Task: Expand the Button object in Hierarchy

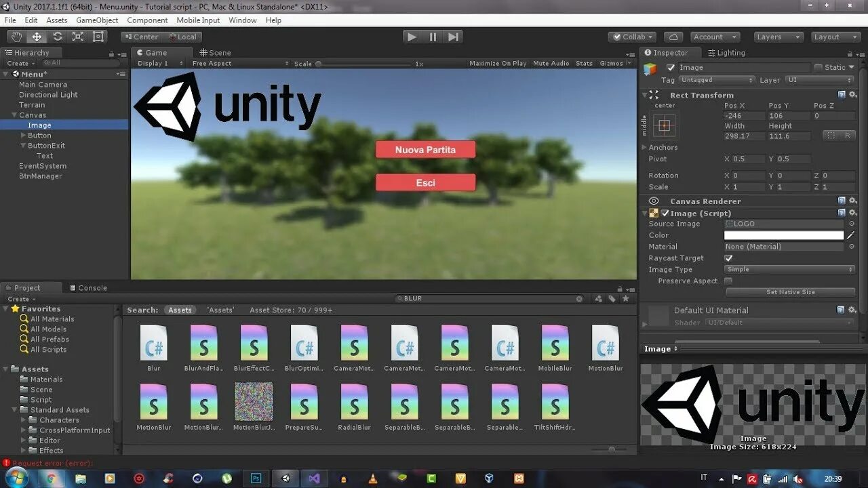Action: point(23,136)
